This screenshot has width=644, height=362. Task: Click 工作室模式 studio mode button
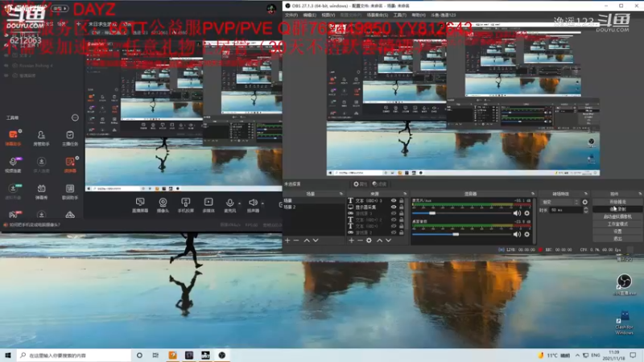pos(617,224)
